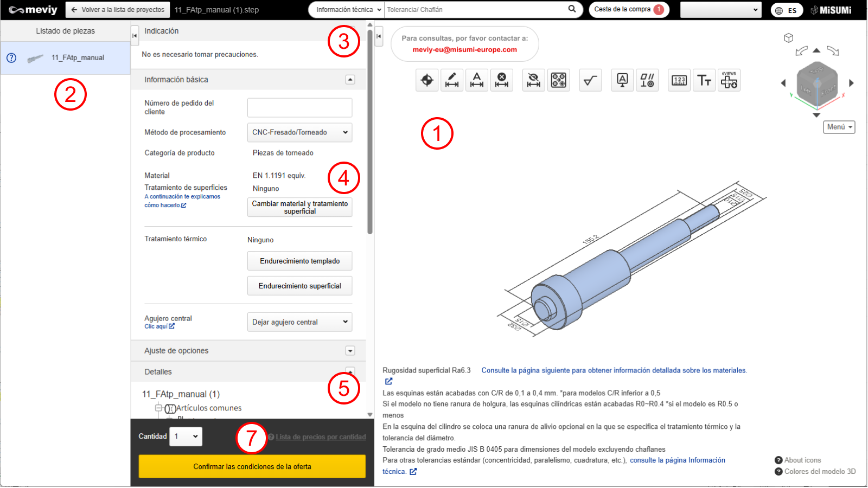Viewport: 868px width, 488px height.
Task: Click the delete dimension X icon
Action: (502, 81)
